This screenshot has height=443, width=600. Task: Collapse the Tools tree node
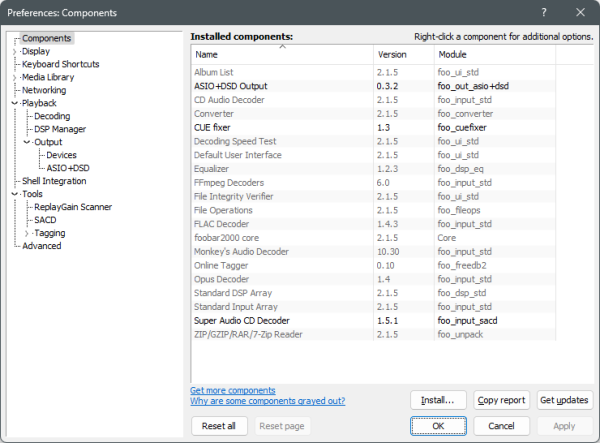click(15, 194)
